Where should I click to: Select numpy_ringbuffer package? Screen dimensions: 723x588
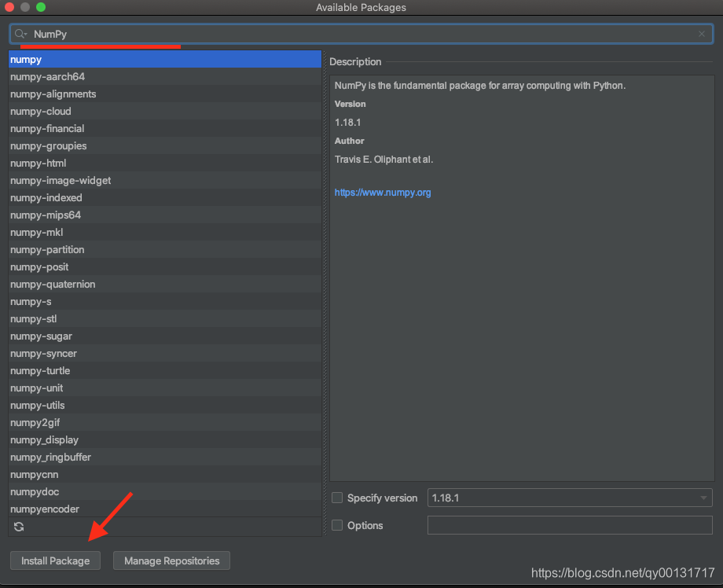click(164, 457)
